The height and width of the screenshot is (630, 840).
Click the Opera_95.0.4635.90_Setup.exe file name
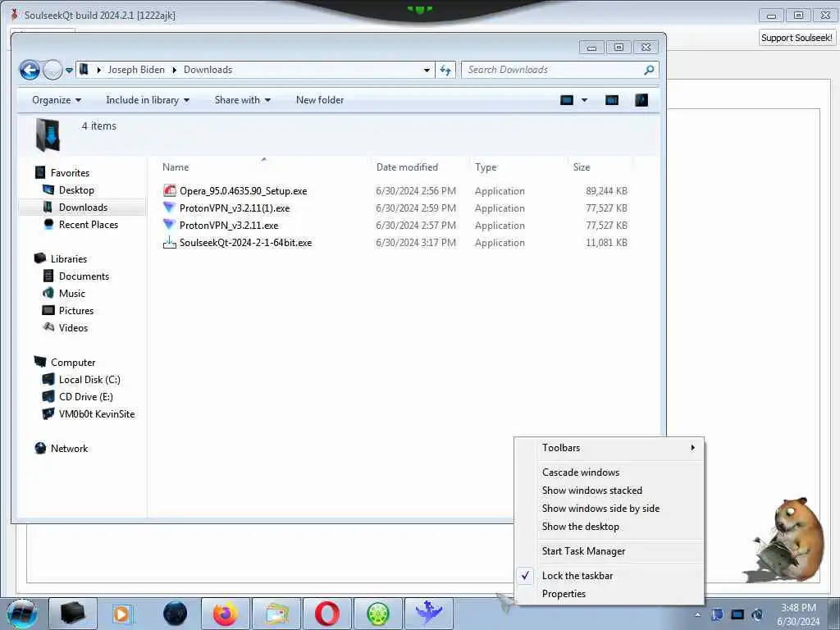coord(243,191)
